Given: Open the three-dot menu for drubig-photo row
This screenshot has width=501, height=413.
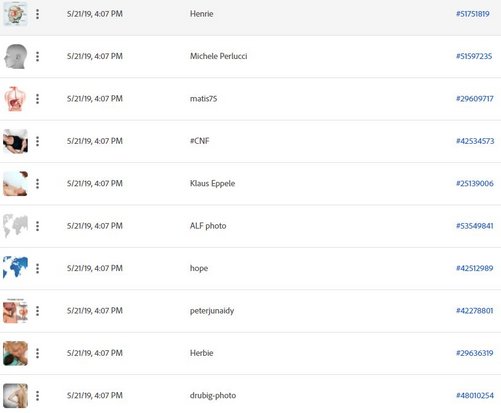Looking at the screenshot, I should (37, 396).
